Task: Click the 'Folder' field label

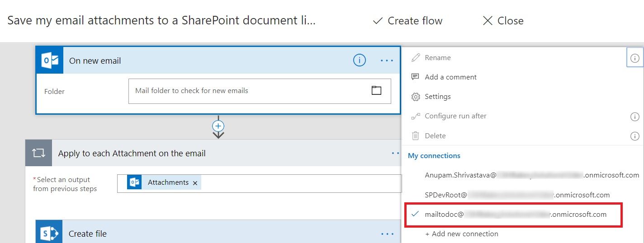Action: 54,91
